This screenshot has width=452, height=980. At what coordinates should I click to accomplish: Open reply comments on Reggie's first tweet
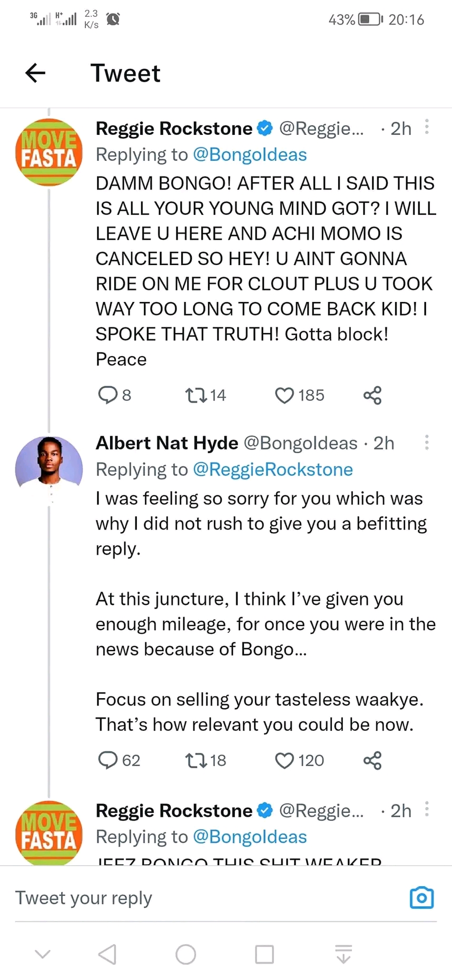click(x=108, y=395)
